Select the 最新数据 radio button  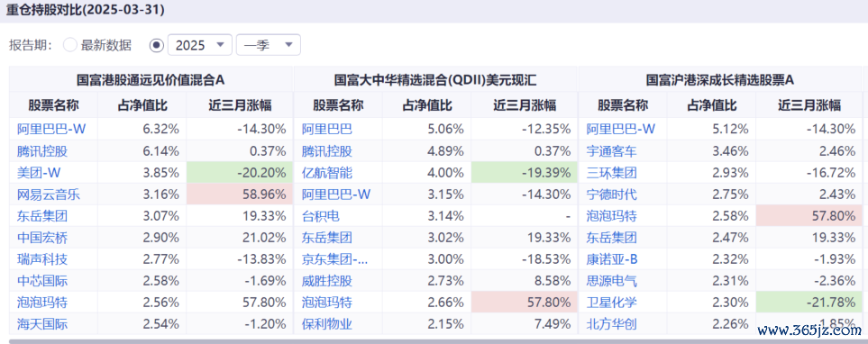[x=70, y=45]
